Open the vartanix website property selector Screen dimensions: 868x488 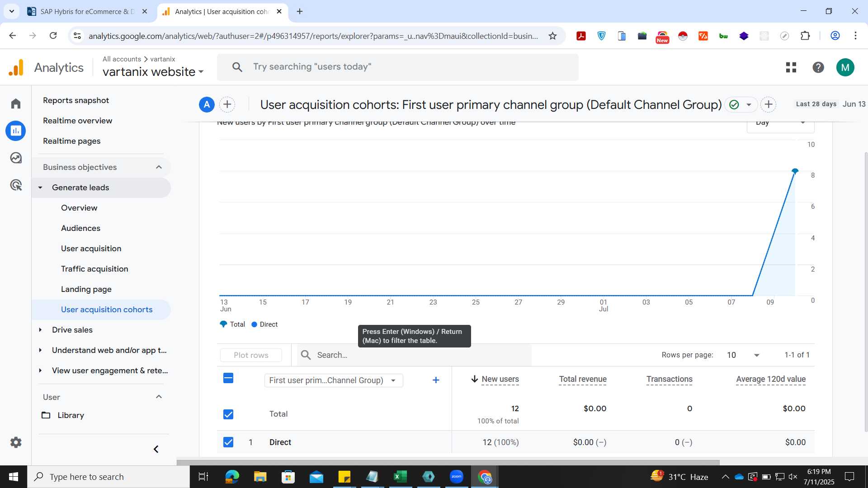click(153, 72)
